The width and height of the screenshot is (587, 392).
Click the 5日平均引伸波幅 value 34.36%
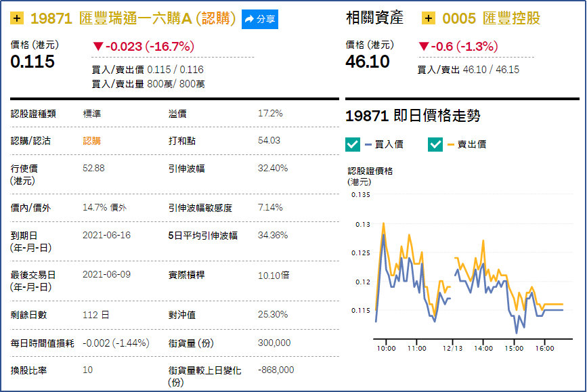point(273,235)
